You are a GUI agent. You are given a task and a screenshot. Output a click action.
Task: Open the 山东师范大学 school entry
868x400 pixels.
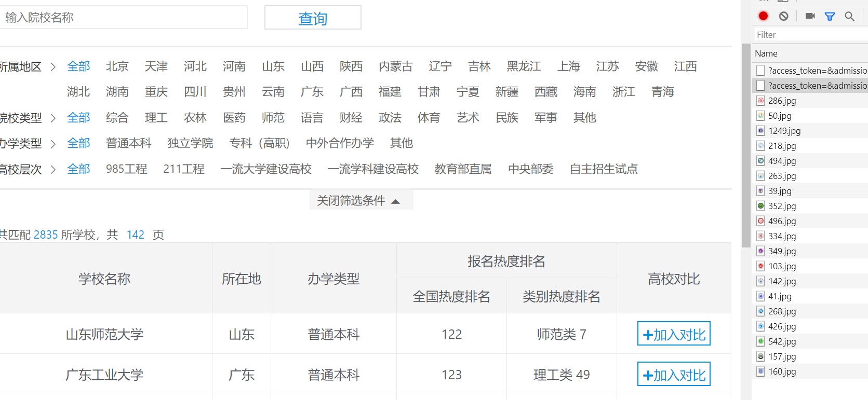(104, 334)
